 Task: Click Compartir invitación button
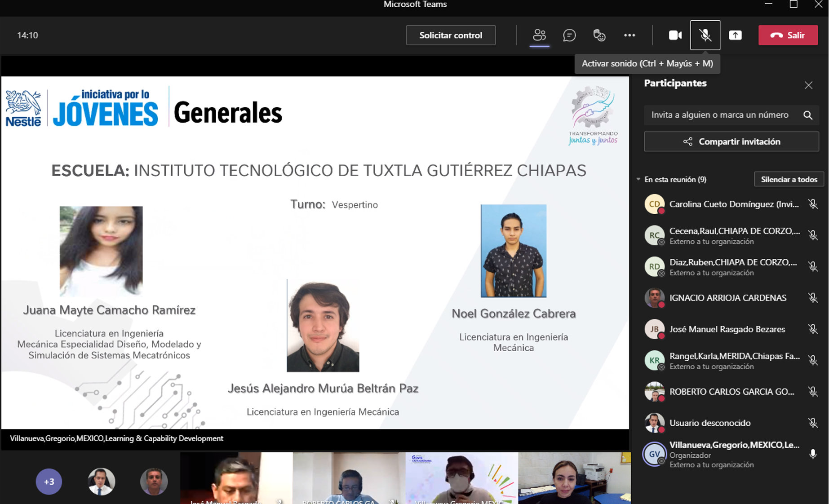[731, 141]
